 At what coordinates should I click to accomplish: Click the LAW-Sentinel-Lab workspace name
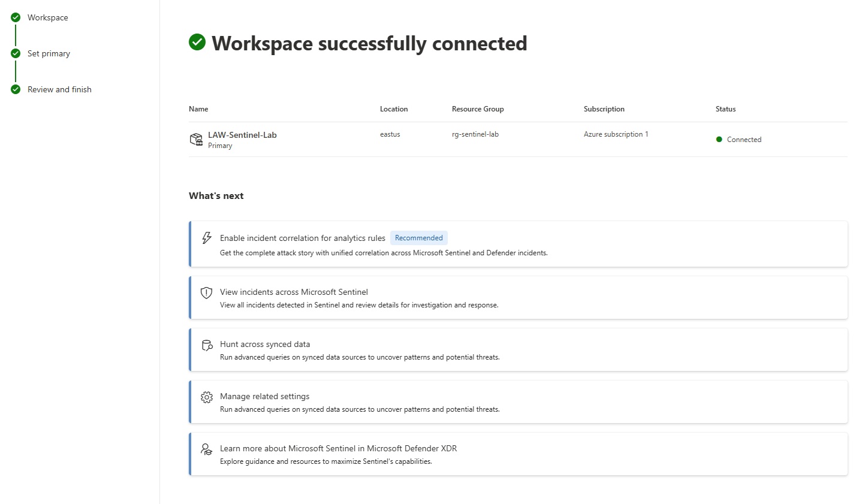pyautogui.click(x=242, y=135)
